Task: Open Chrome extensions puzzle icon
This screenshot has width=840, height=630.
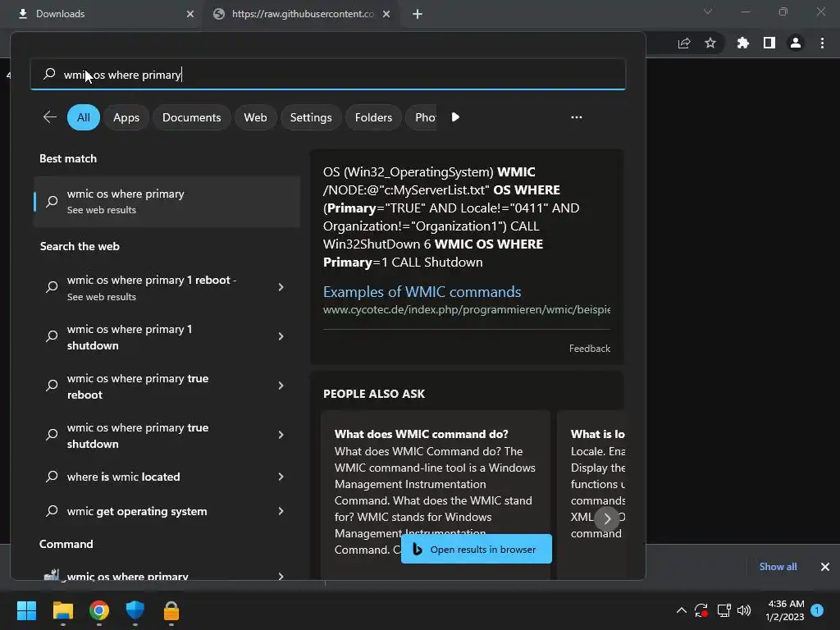Action: (x=742, y=43)
